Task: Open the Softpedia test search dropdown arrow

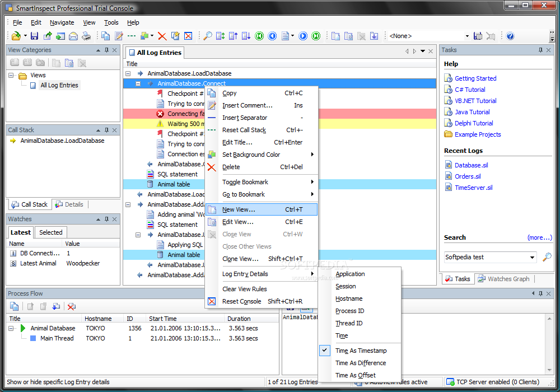Action: pos(532,257)
